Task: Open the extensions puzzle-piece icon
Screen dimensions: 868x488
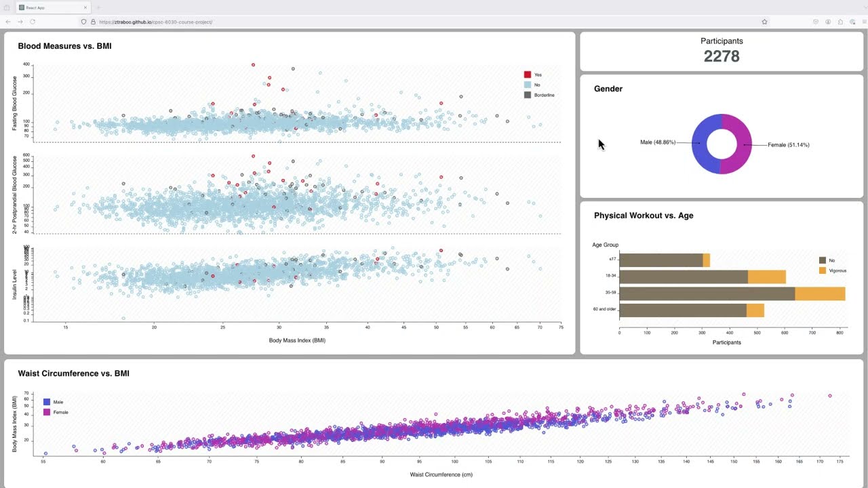Action: point(840,22)
